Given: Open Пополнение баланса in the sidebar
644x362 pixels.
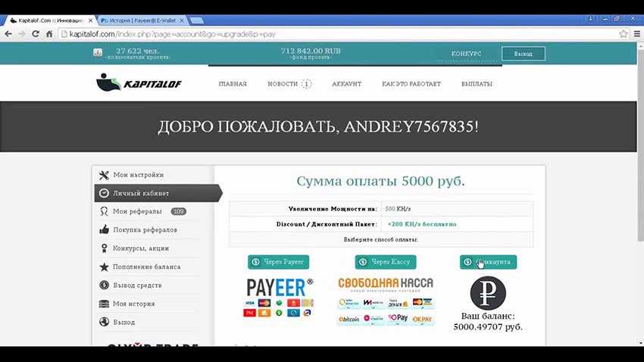Looking at the screenshot, I should [x=148, y=267].
